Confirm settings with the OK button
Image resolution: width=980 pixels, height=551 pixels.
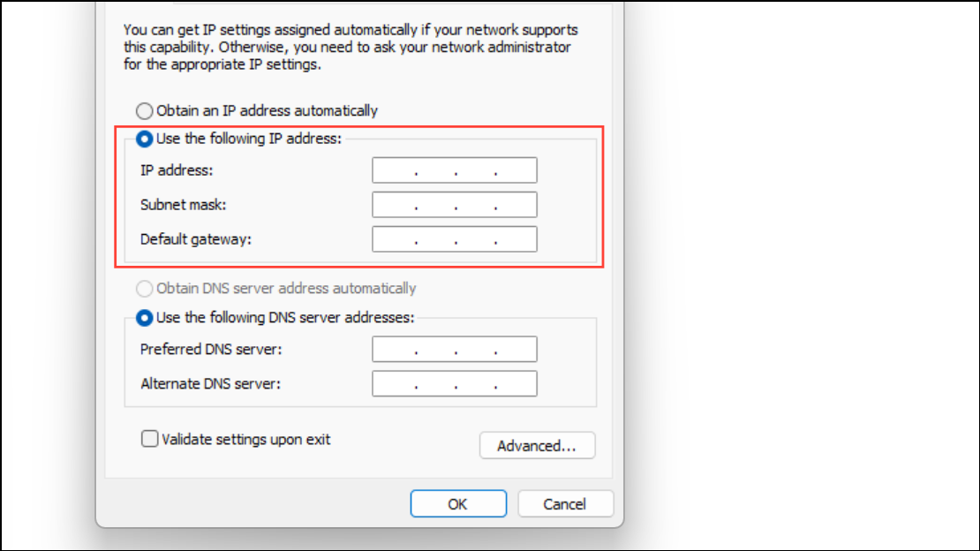coord(457,504)
